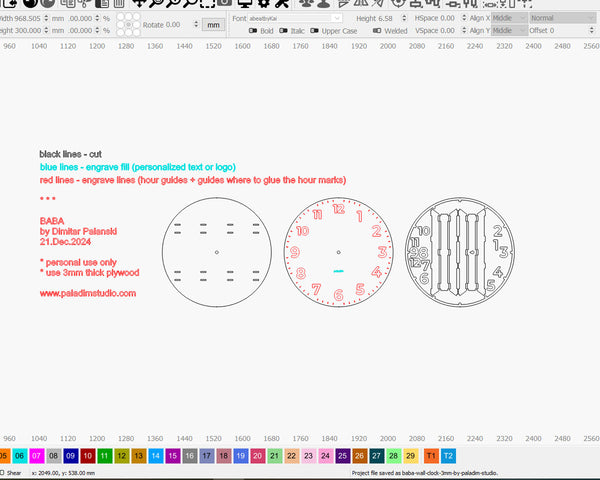Pick palette swatch 14 light blue
600x480 pixels.
(156, 456)
